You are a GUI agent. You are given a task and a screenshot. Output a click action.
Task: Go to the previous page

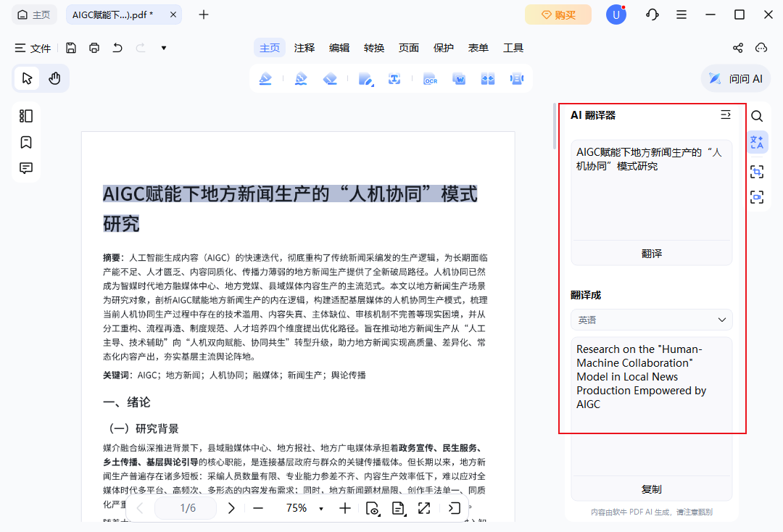coord(141,508)
